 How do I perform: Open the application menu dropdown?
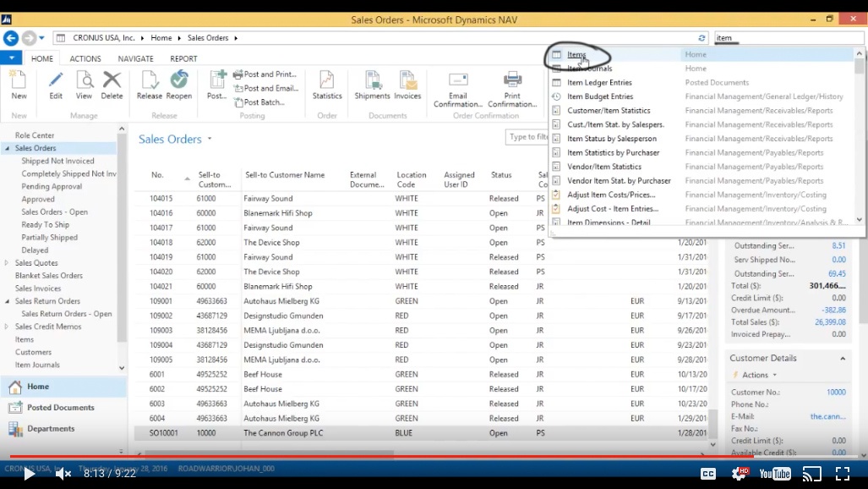[x=11, y=57]
